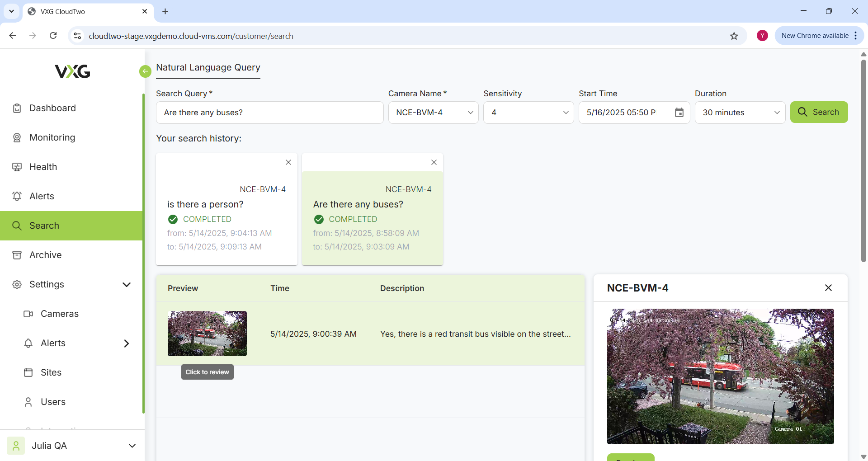Image resolution: width=868 pixels, height=461 pixels.
Task: Reload the page with the refresh icon
Action: (x=53, y=36)
